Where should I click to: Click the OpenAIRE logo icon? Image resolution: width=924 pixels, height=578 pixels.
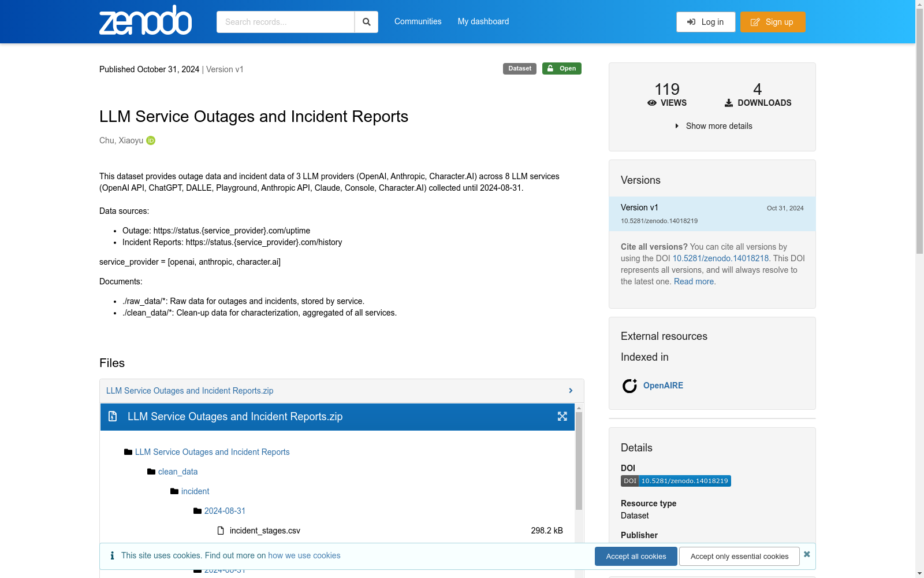[629, 386]
